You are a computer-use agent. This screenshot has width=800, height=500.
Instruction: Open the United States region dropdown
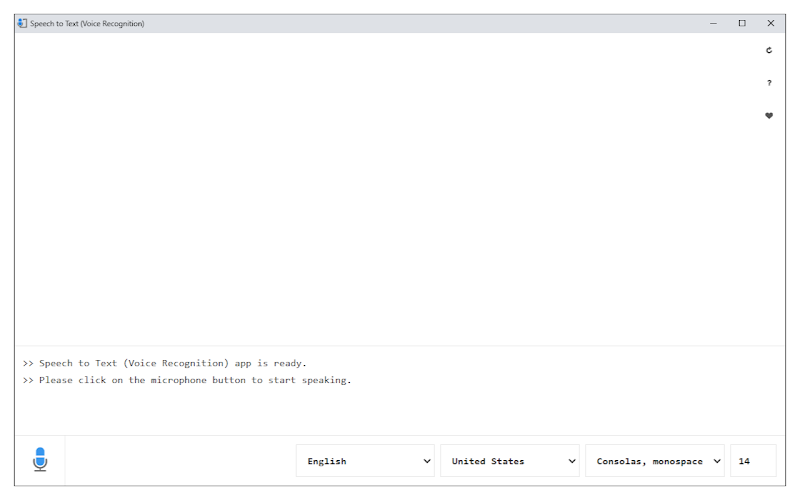[510, 461]
